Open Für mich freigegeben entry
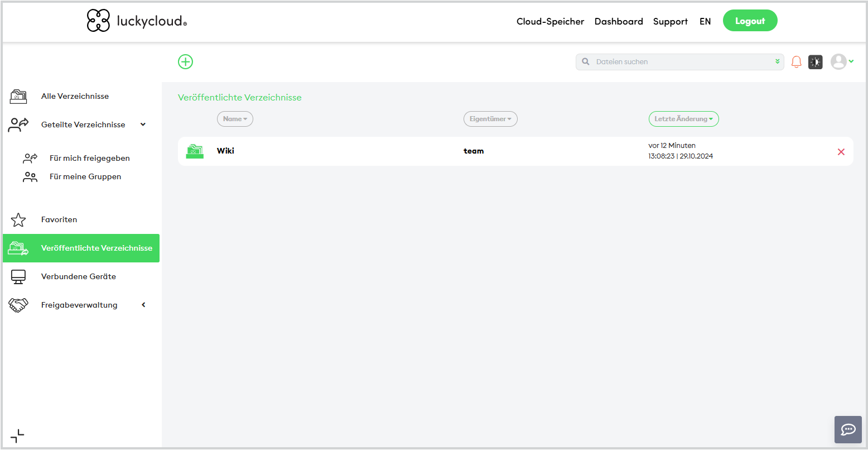This screenshot has height=450, width=868. click(89, 158)
